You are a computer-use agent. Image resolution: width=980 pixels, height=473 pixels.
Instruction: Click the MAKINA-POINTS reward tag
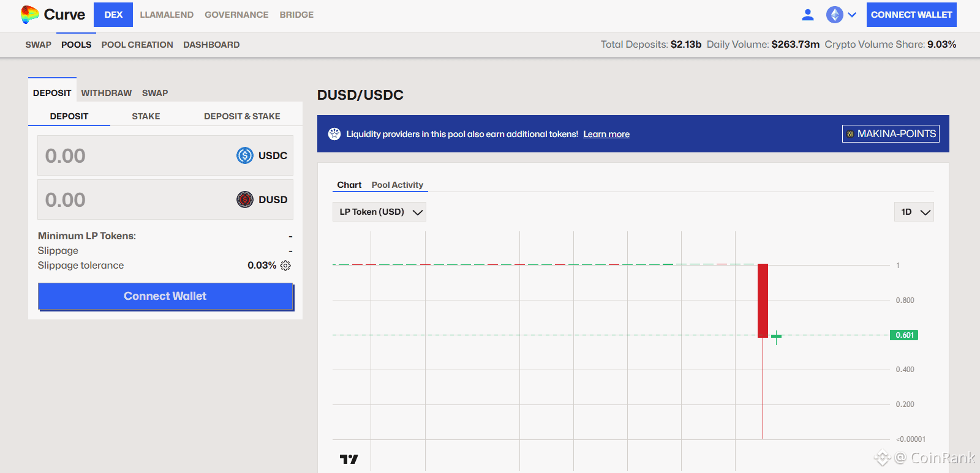[x=891, y=133]
